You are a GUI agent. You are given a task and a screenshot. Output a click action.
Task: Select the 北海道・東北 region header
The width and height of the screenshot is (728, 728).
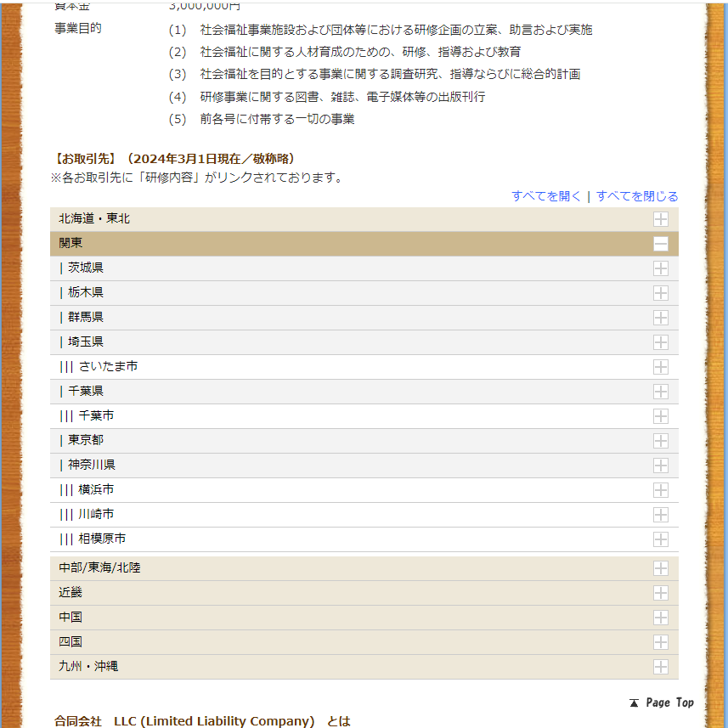click(x=364, y=219)
